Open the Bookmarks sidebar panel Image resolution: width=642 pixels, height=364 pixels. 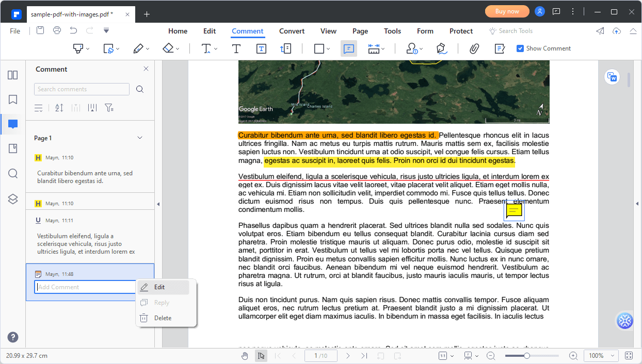13,100
